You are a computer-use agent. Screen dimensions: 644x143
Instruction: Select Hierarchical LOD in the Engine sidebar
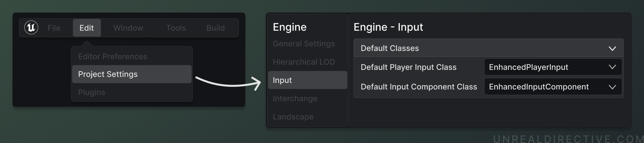[x=303, y=62]
